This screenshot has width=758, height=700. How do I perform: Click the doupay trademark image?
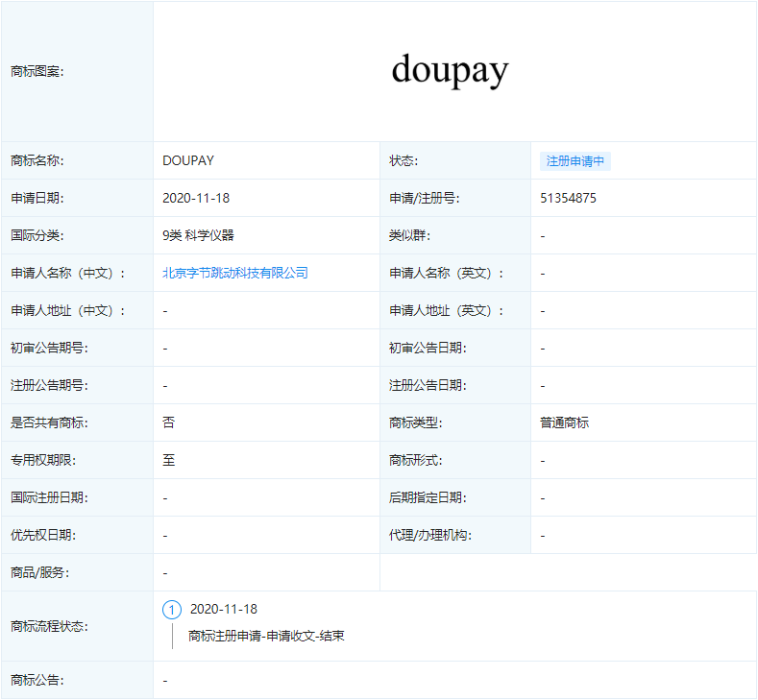click(450, 70)
